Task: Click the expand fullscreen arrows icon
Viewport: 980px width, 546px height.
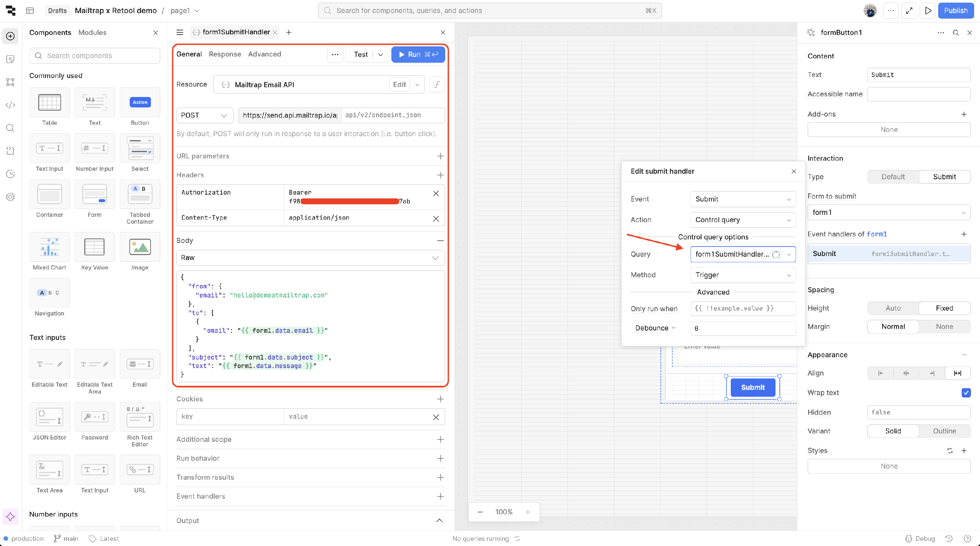Action: [910, 11]
